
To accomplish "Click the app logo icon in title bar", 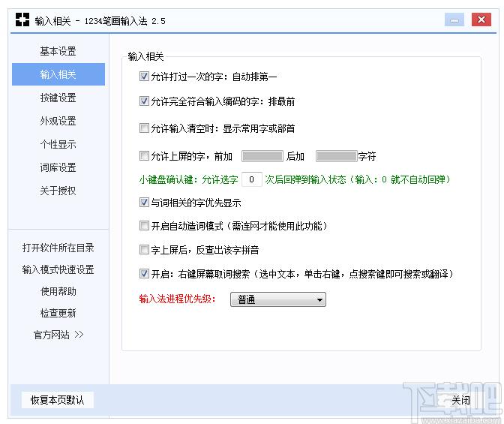I will [22, 20].
